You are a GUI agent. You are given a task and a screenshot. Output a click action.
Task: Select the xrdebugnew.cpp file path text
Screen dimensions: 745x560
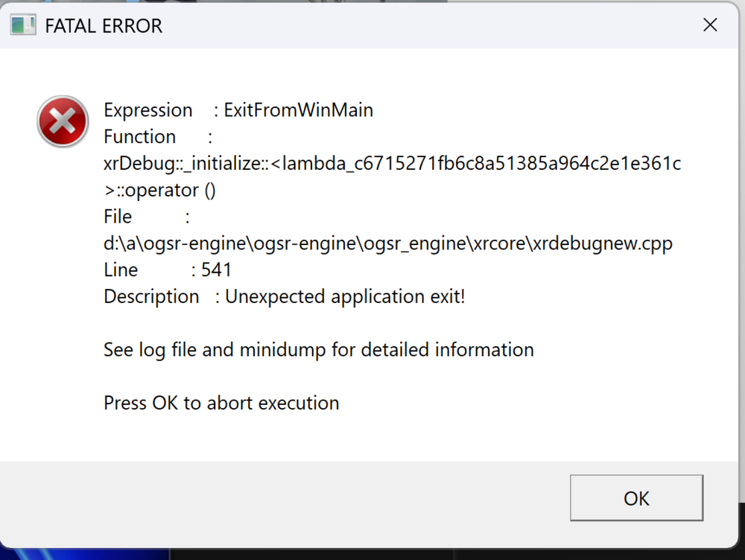point(387,243)
